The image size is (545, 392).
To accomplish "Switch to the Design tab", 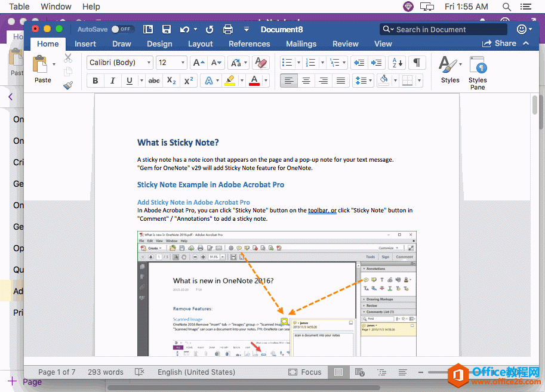I will [x=159, y=44].
